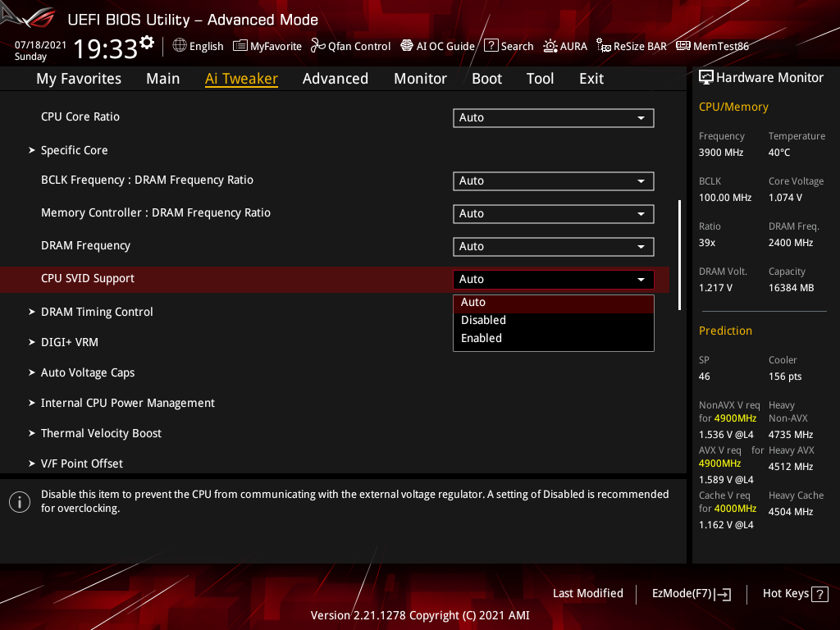This screenshot has height=630, width=840.
Task: Switch to the Boot tab
Action: point(486,78)
